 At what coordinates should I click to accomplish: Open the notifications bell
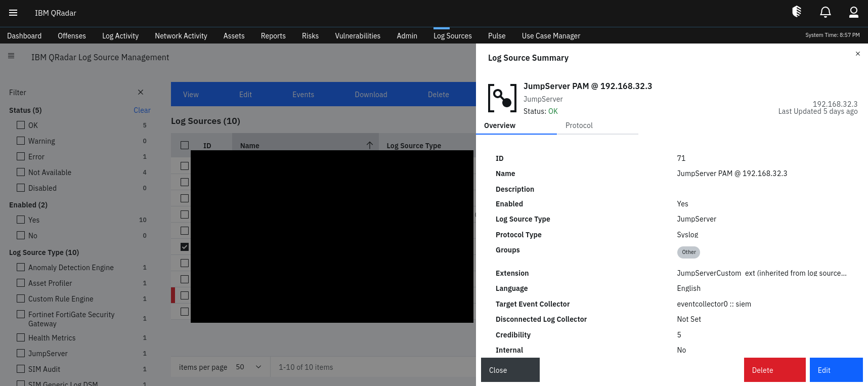(826, 12)
